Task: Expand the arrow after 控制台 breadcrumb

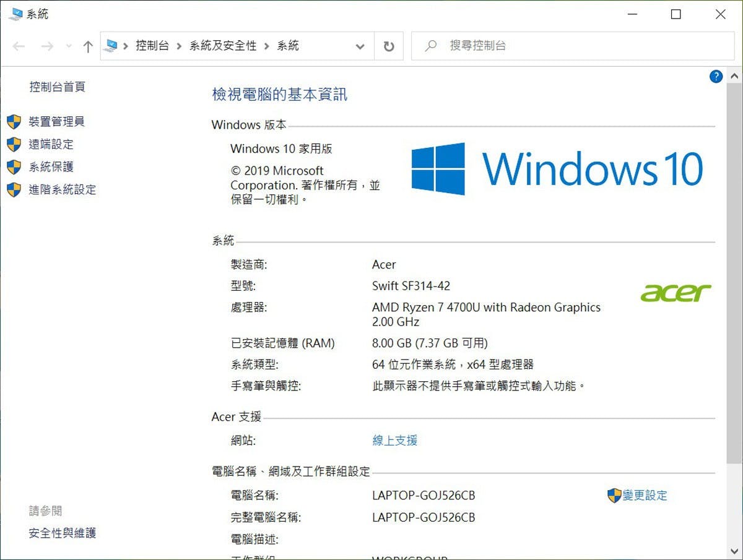Action: 179,46
